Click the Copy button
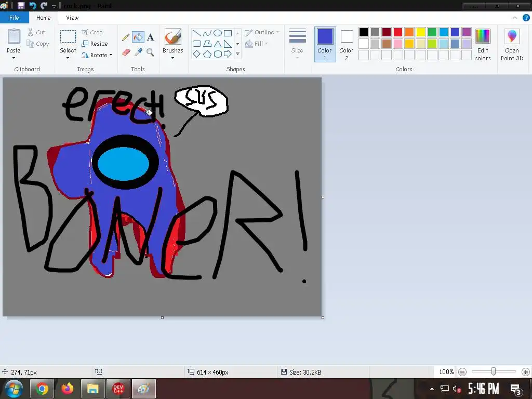 coord(38,44)
